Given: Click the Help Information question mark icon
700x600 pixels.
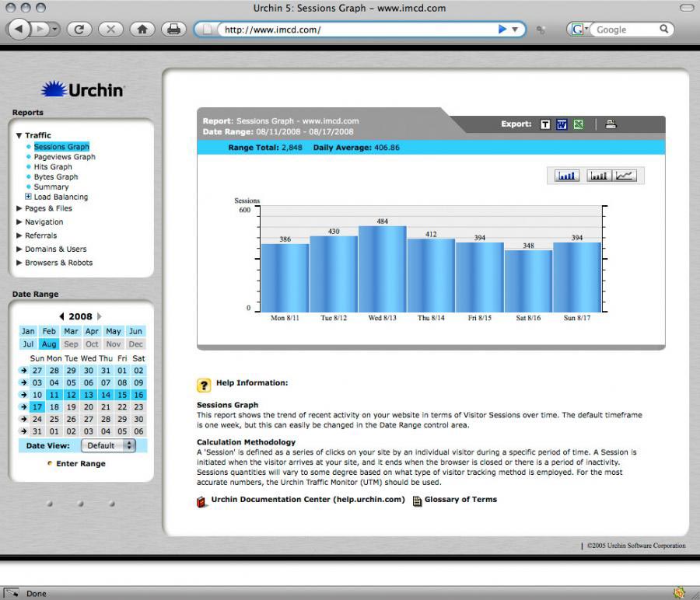Looking at the screenshot, I should (204, 385).
